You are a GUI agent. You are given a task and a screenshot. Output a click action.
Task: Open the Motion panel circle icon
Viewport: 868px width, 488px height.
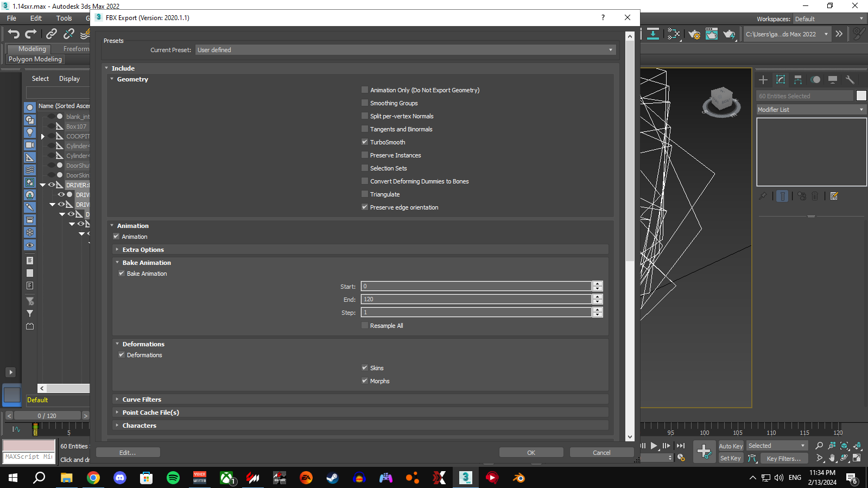(815, 80)
